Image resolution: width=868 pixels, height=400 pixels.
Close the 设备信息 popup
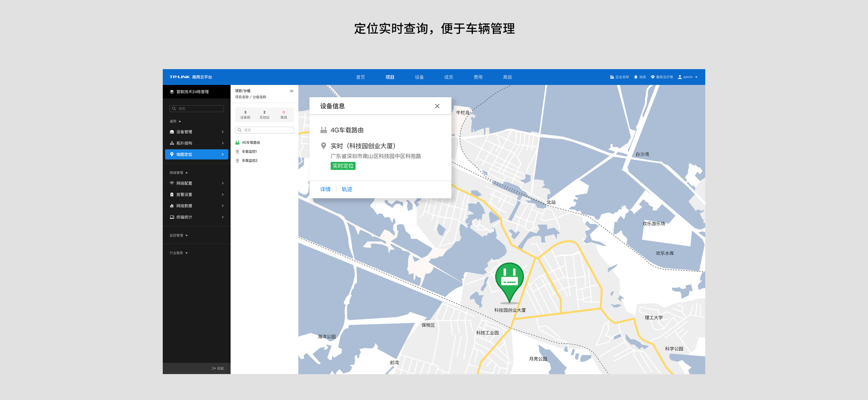(437, 106)
